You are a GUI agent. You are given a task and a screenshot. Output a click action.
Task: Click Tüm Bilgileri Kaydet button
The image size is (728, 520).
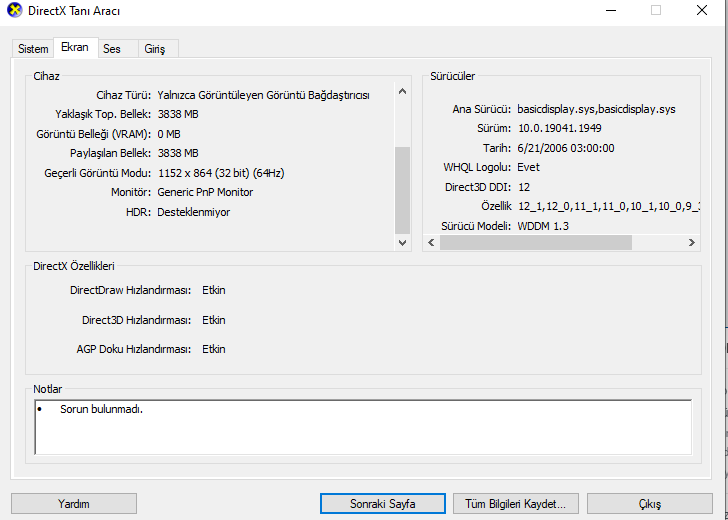(x=516, y=504)
